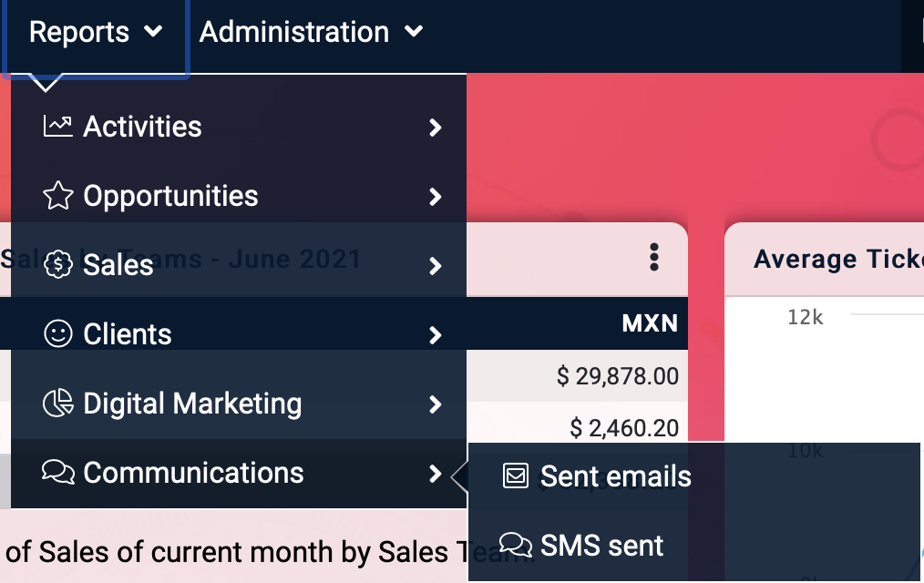Expand the Clients submenu arrow
This screenshot has width=924, height=583.
point(435,335)
